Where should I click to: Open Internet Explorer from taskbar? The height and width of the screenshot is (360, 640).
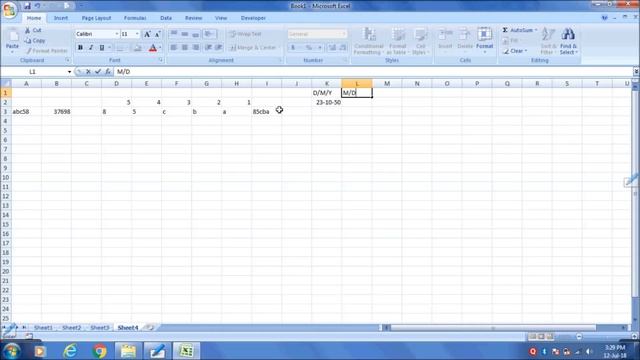[x=70, y=351]
